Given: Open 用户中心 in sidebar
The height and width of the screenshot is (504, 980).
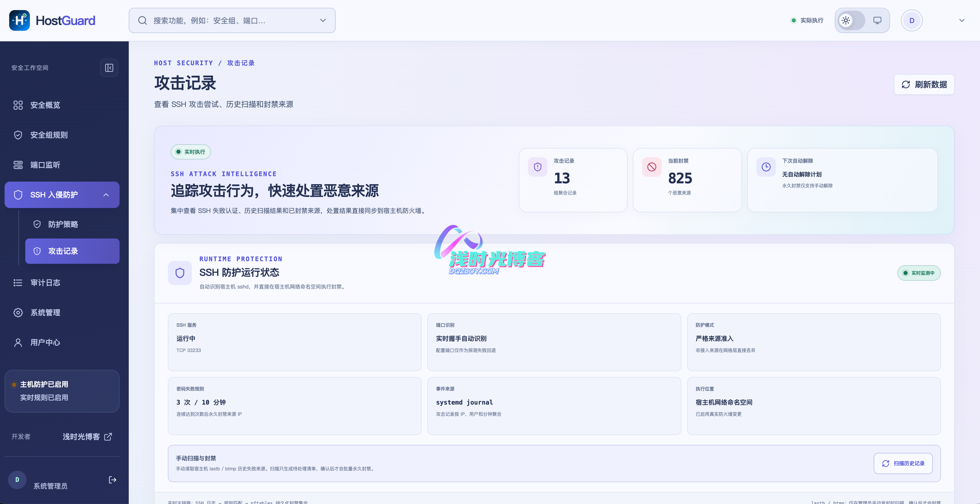Looking at the screenshot, I should pos(62,342).
